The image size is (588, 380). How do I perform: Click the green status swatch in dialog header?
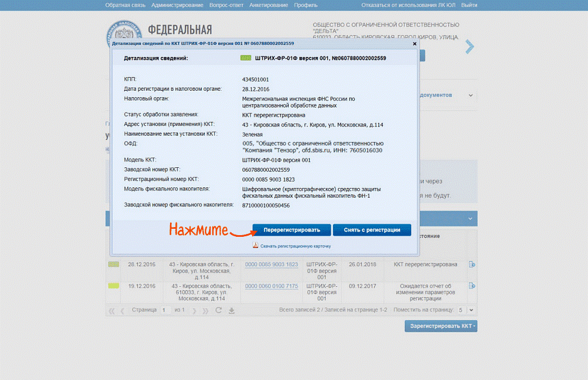pos(245,58)
